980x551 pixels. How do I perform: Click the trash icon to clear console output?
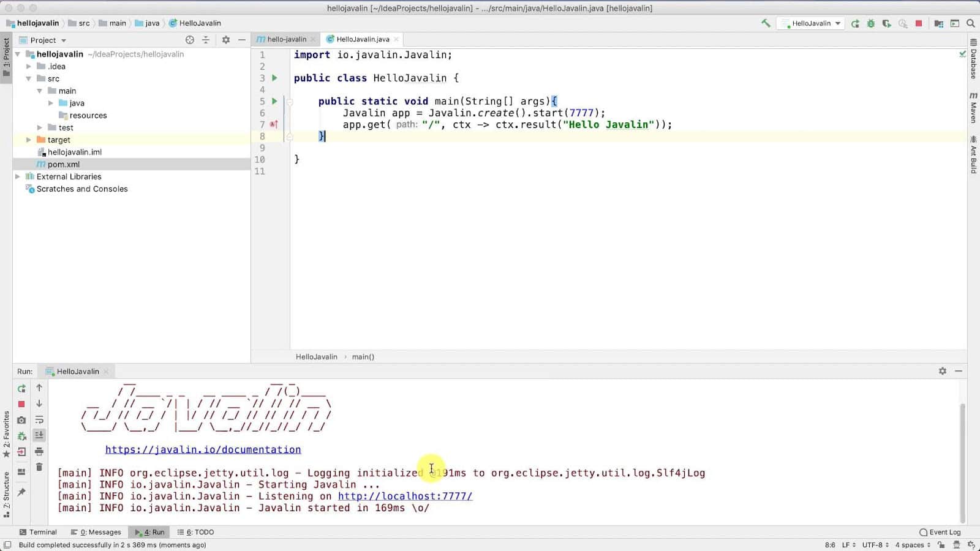pyautogui.click(x=39, y=467)
